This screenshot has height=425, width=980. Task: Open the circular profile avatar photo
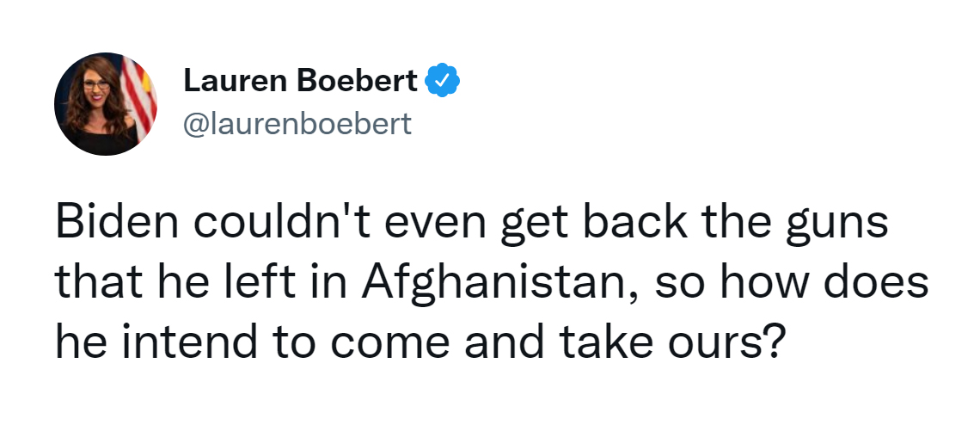[106, 104]
